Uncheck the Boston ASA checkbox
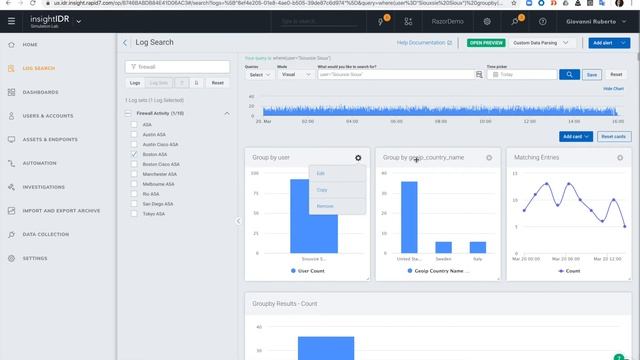This screenshot has height=360, width=640. (x=134, y=154)
